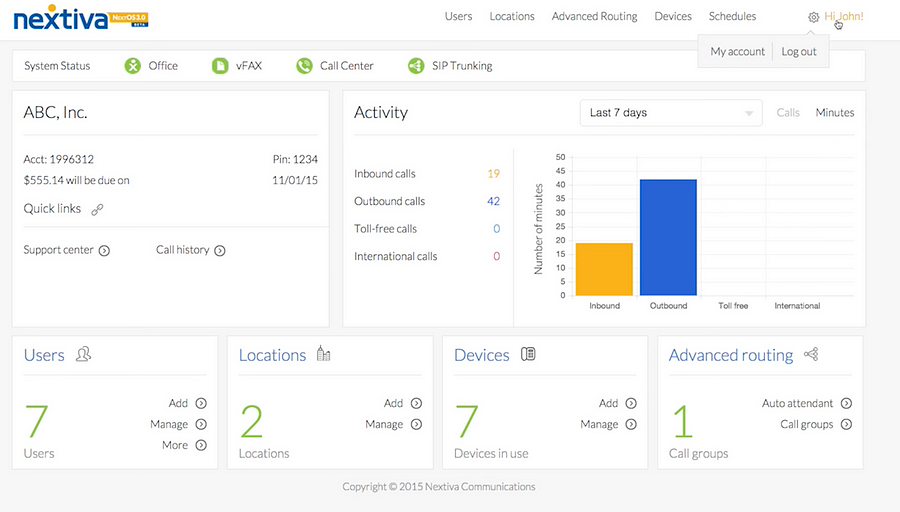This screenshot has width=900, height=512.
Task: Click the Toll free chart axis label
Action: point(734,306)
